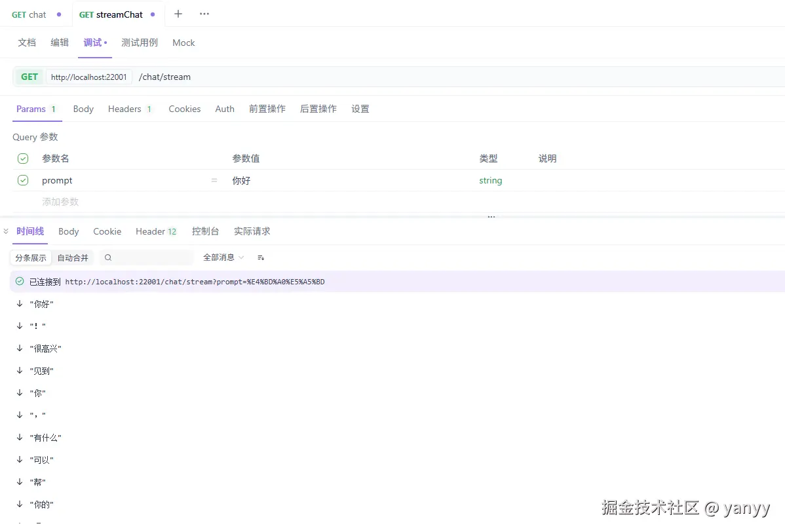Select the 自动合并 display mode
The image size is (785, 532).
point(73,257)
